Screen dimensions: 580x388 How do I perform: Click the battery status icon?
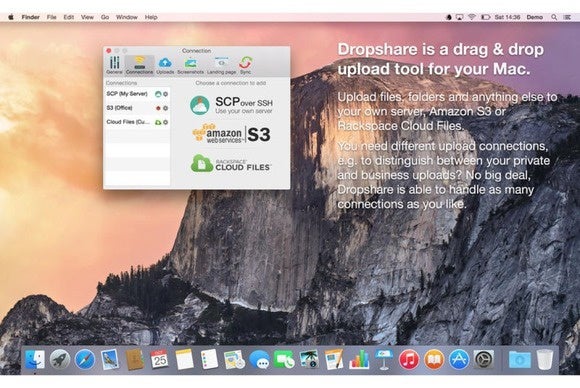485,17
